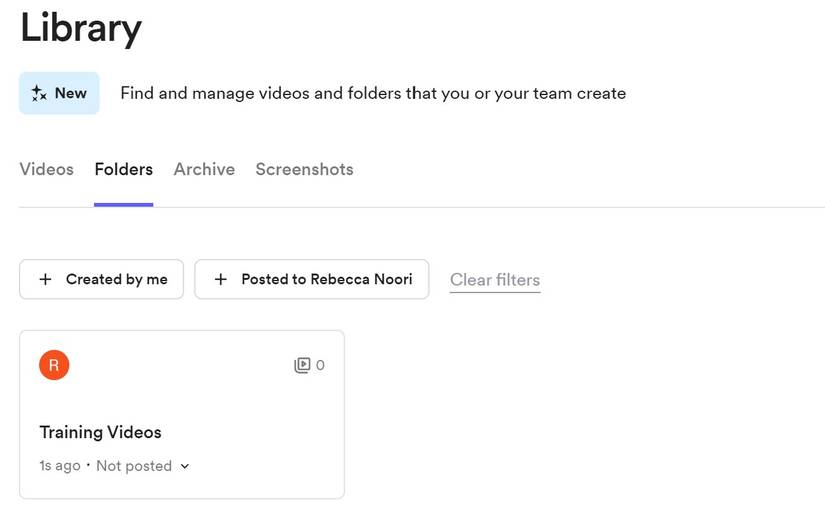
Task: Click the 1s ago timestamp
Action: 60,466
